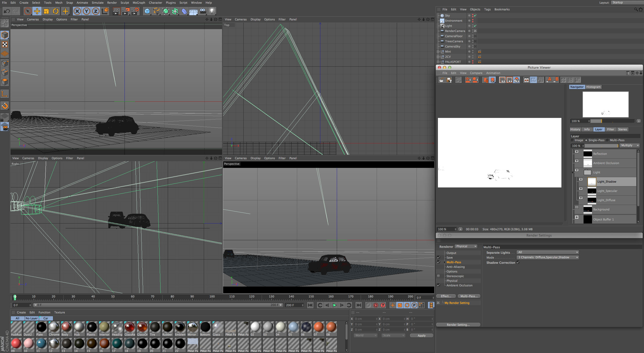Switch to the Histogram tab

point(593,87)
